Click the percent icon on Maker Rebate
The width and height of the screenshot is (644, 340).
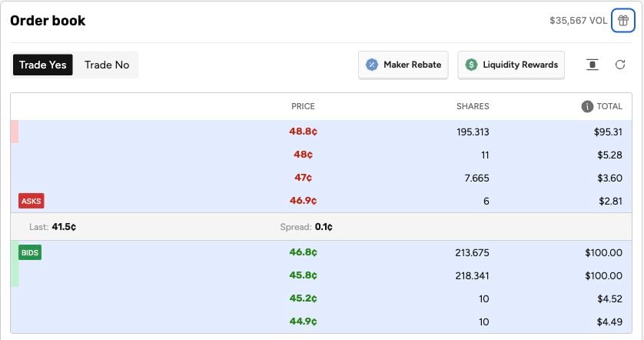click(372, 65)
